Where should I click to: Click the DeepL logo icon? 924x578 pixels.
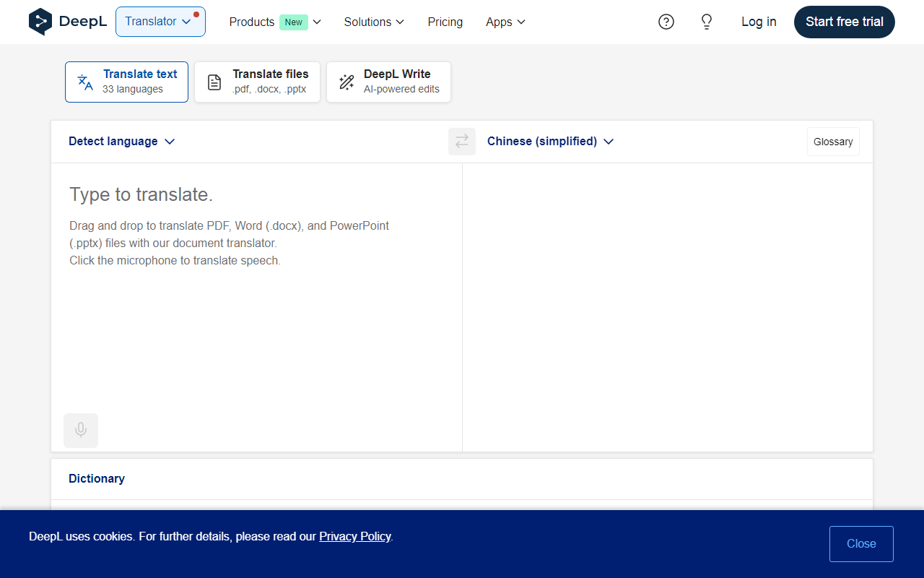click(40, 22)
